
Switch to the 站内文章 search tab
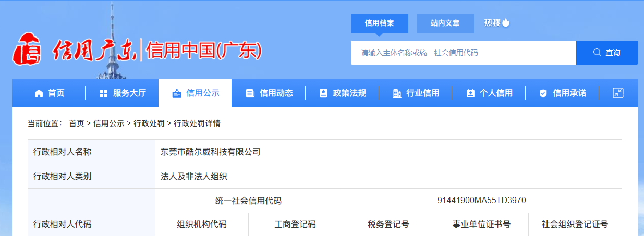point(445,23)
